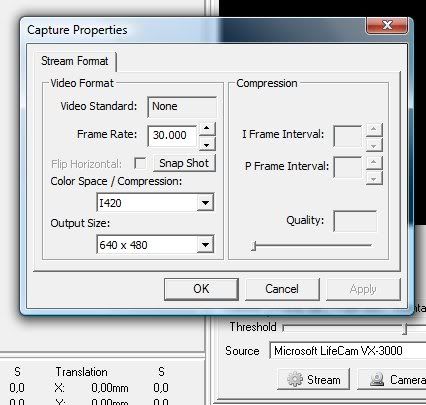Decrease Frame Rate with down arrow
The width and height of the screenshot is (426, 405).
click(207, 144)
